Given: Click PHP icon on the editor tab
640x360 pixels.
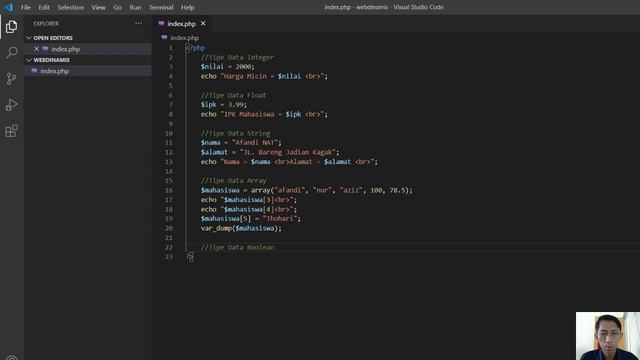Looking at the screenshot, I should pos(161,24).
